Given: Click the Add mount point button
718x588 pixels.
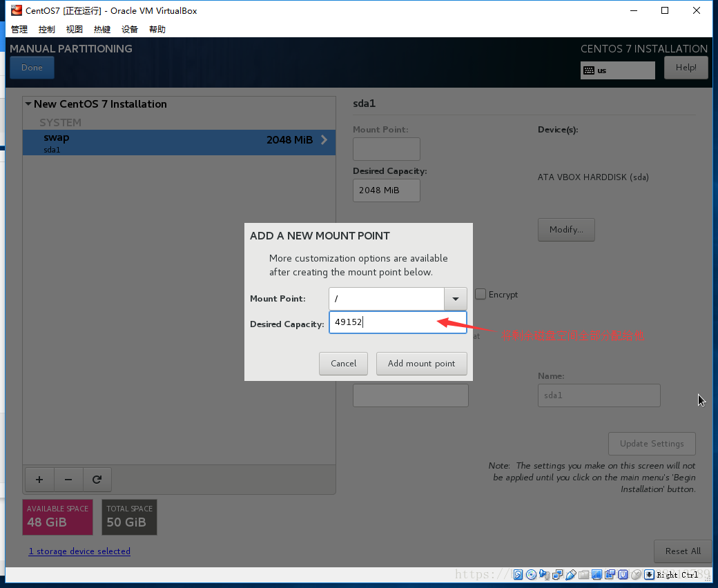Looking at the screenshot, I should (x=421, y=363).
